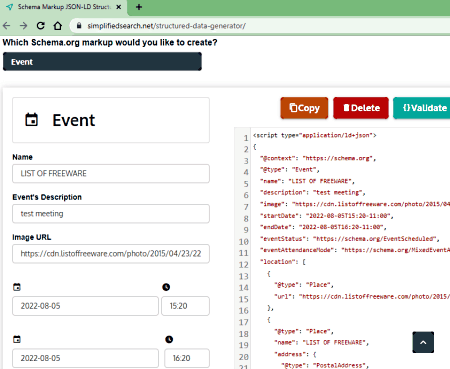Viewport: 450px width, 369px height.
Task: Click code line containing "endDate"
Action: click(323, 227)
